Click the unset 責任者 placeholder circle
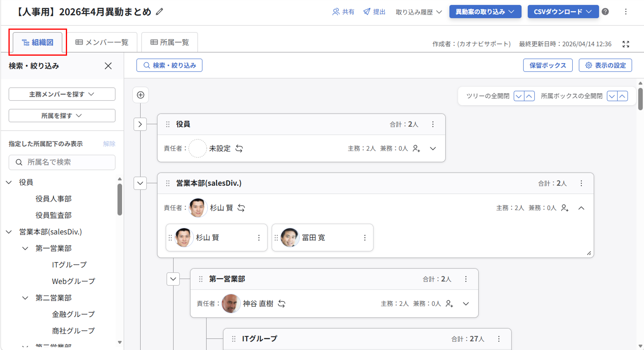 click(x=197, y=148)
